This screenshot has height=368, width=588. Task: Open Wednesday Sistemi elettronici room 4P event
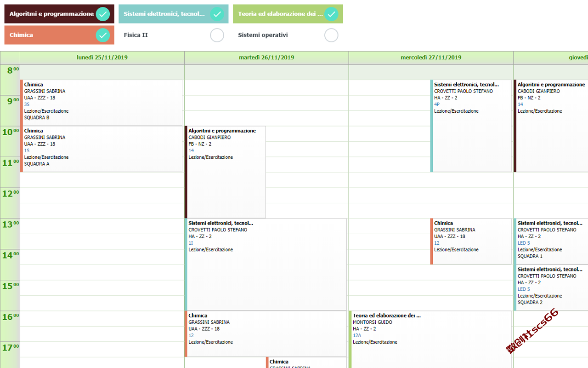[x=471, y=126]
